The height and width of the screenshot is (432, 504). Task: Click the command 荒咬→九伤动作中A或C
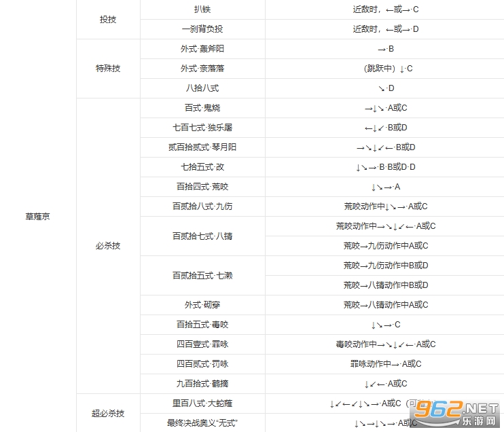pyautogui.click(x=386, y=246)
